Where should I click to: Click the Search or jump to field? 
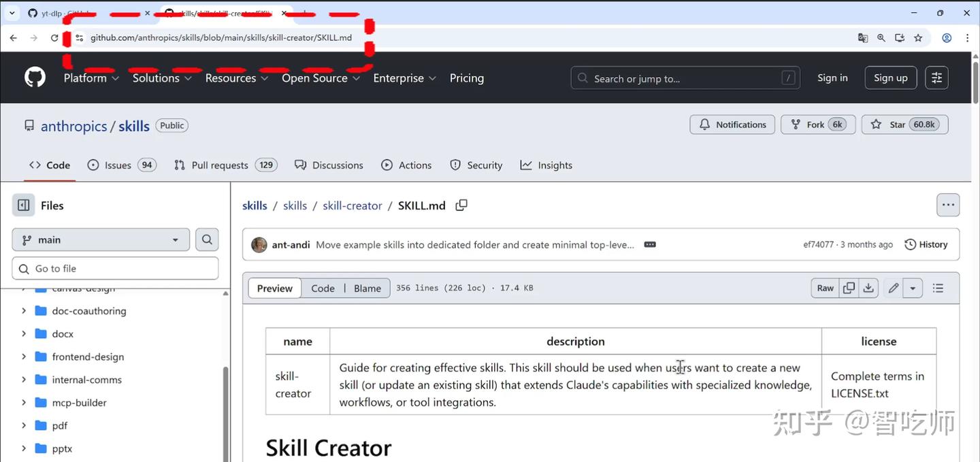point(685,78)
